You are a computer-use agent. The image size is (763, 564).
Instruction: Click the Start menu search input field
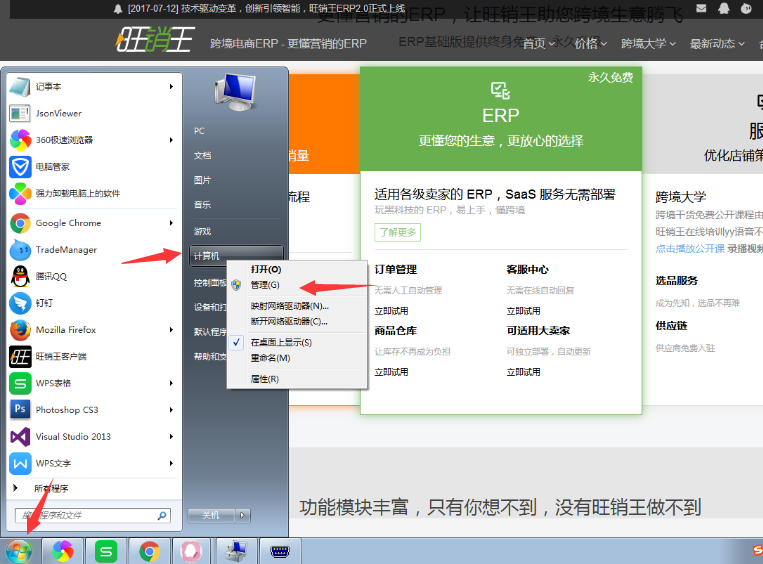tap(93, 515)
